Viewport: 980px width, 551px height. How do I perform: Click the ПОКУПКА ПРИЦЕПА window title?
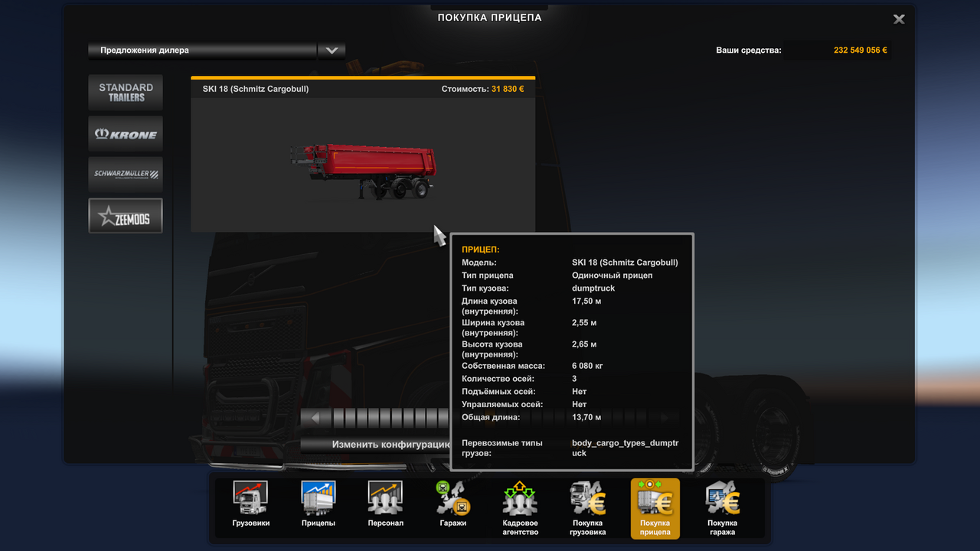490,18
